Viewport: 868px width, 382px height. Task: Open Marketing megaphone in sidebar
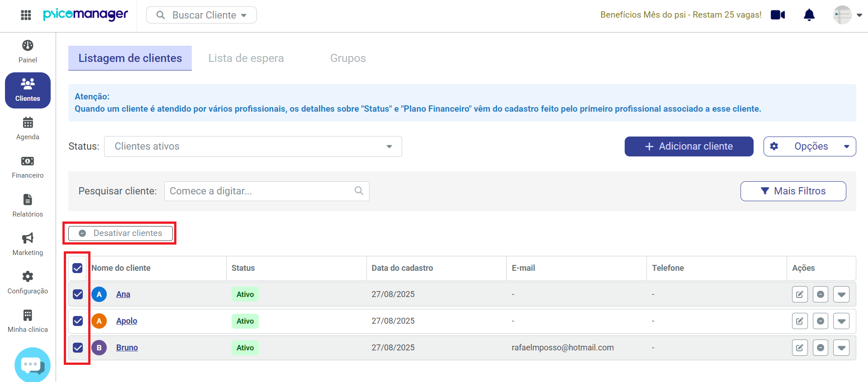tap(28, 245)
